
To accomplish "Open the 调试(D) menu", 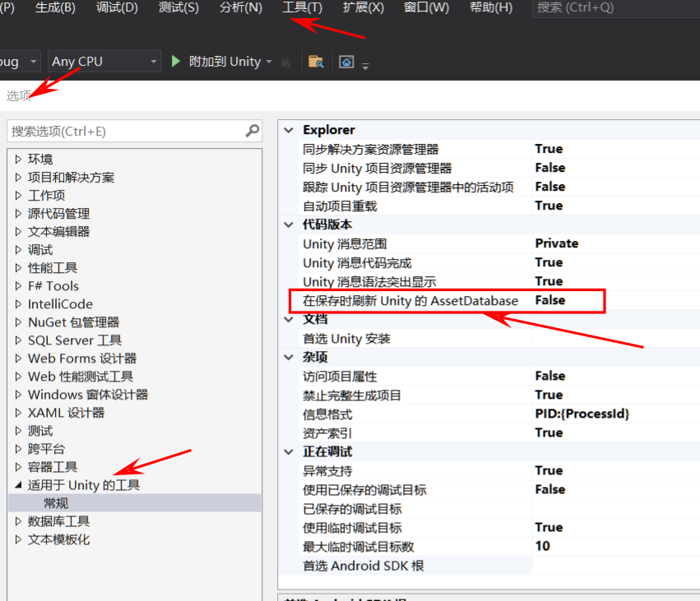I will coord(117,7).
